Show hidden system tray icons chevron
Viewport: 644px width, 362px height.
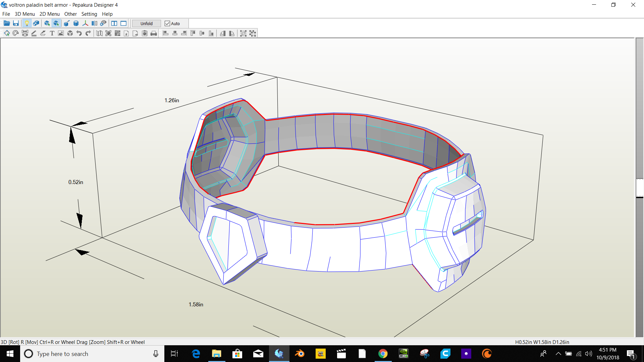coord(558,354)
